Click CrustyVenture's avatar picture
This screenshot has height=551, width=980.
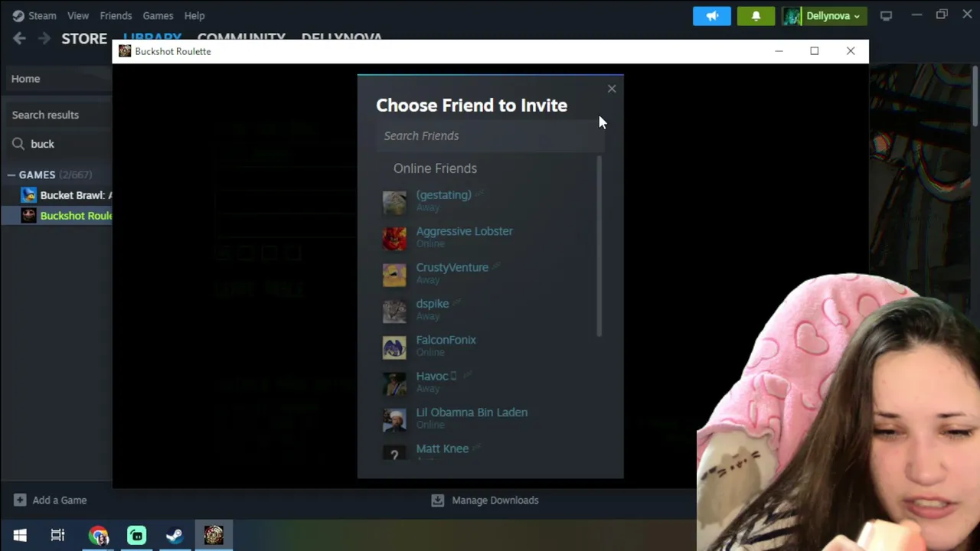pos(394,274)
